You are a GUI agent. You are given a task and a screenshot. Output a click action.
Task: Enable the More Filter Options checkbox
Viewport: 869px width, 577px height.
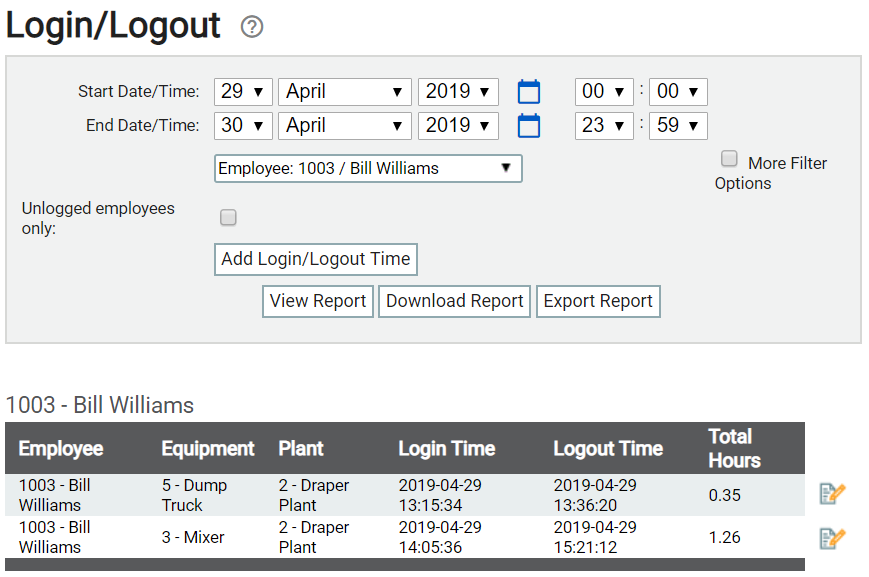pyautogui.click(x=730, y=160)
